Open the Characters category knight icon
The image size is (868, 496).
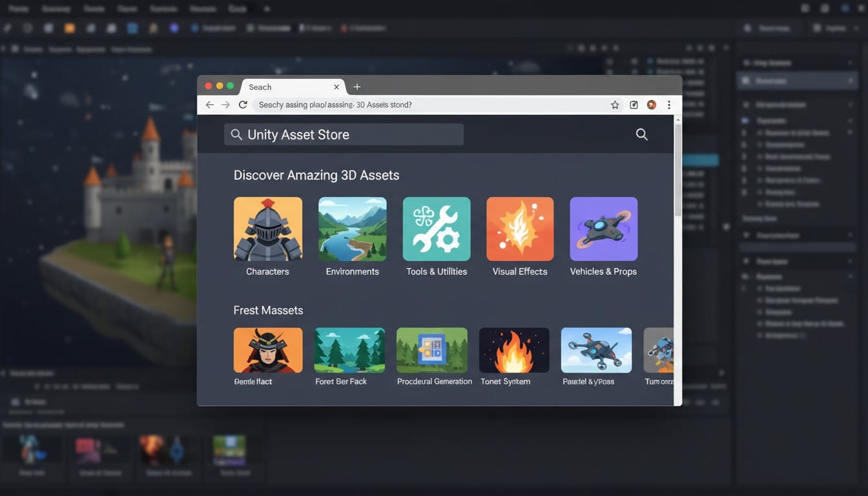click(267, 229)
